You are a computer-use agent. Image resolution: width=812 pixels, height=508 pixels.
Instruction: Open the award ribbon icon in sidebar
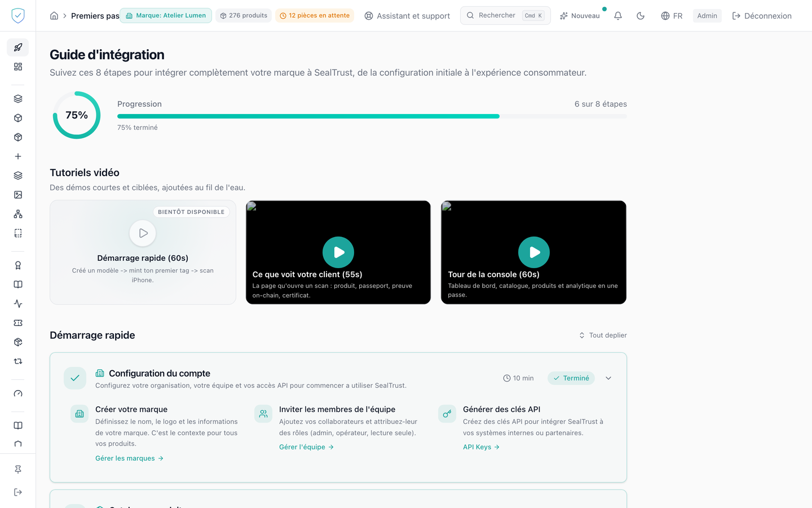pos(18,265)
